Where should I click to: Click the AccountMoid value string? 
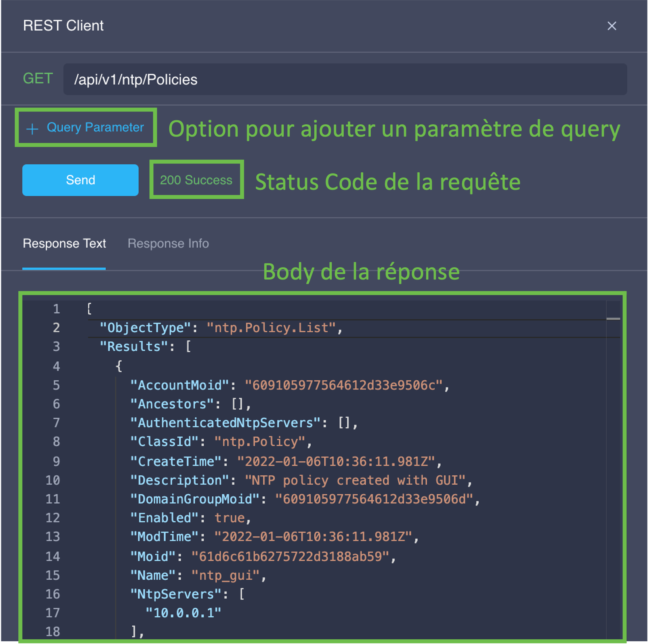pyautogui.click(x=344, y=385)
